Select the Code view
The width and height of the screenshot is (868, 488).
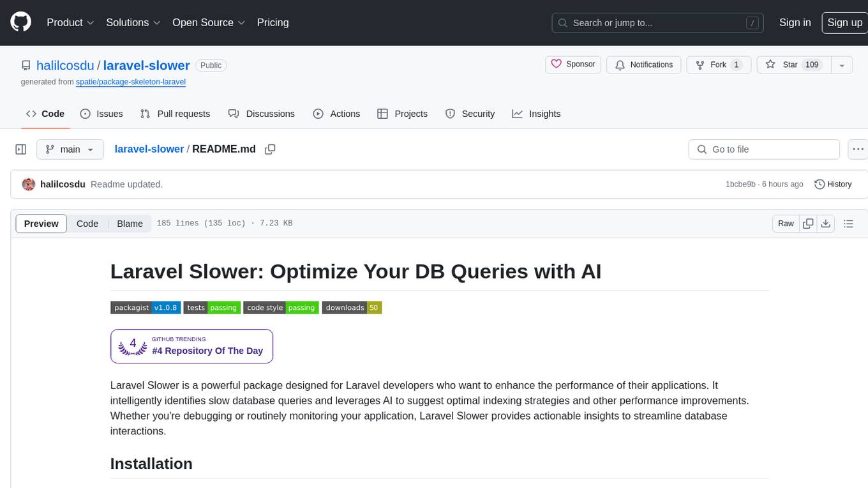pos(87,224)
